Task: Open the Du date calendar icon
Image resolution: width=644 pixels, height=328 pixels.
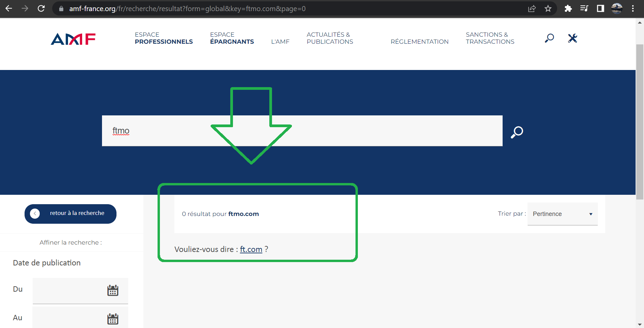Action: (x=113, y=290)
